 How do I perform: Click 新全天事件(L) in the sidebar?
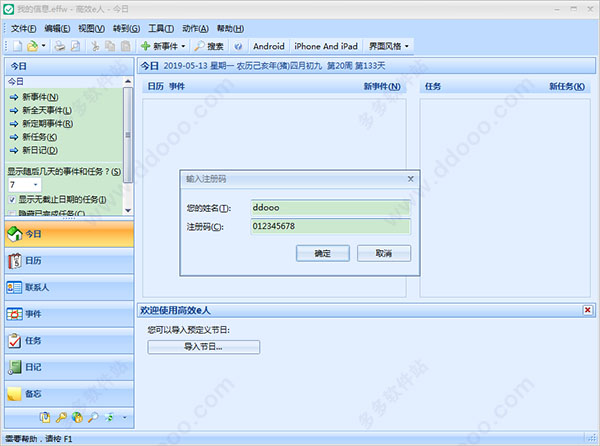click(x=47, y=111)
